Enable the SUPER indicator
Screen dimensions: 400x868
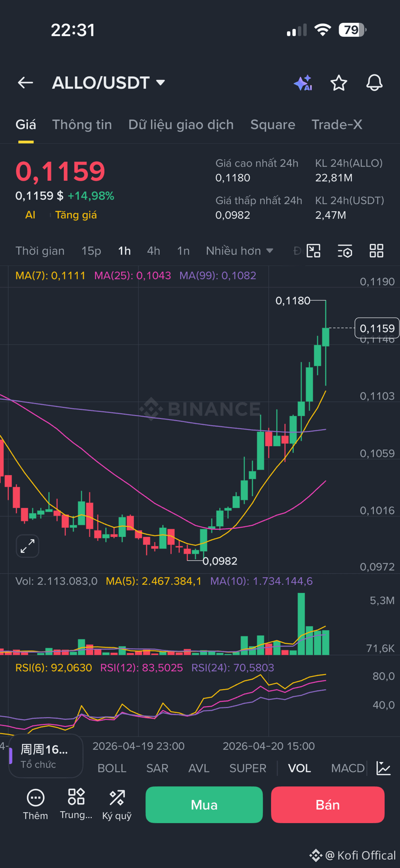248,768
